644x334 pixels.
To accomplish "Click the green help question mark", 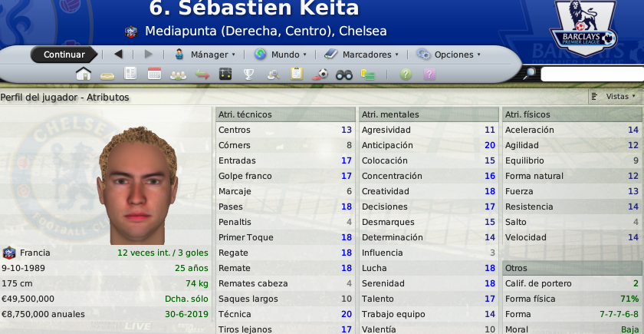I will [x=406, y=74].
